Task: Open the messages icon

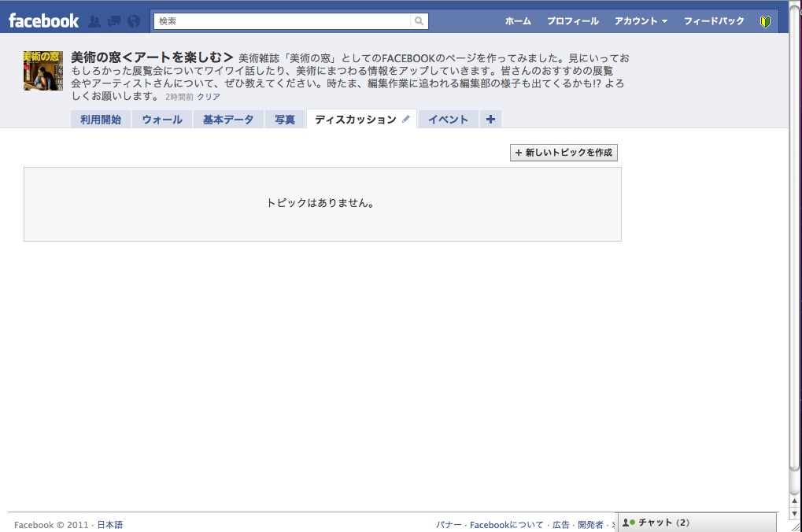Action: coord(114,21)
